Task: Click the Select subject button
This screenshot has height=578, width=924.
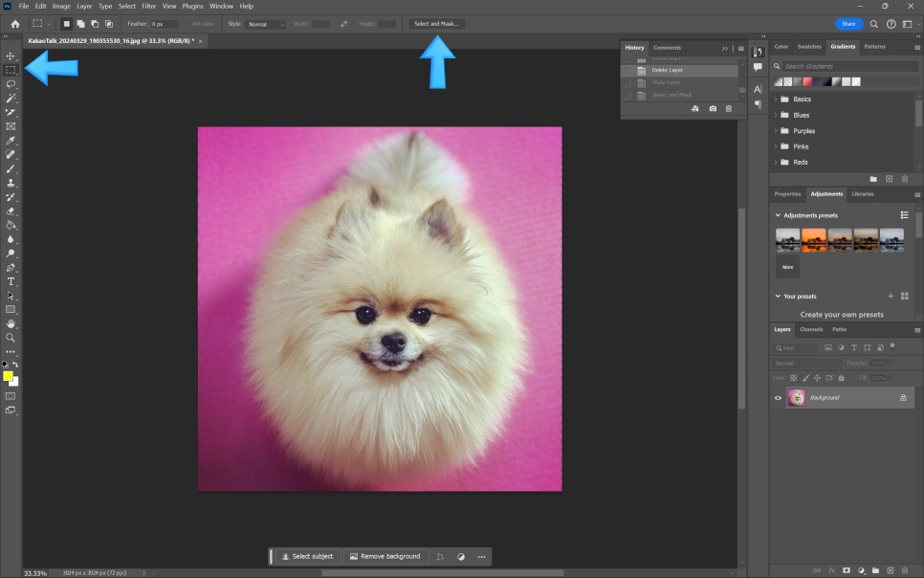Action: click(308, 556)
